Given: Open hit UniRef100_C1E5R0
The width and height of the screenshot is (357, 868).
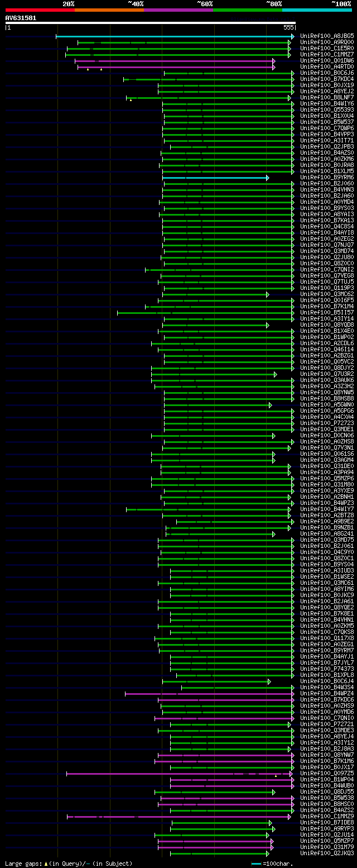Looking at the screenshot, I should [327, 49].
